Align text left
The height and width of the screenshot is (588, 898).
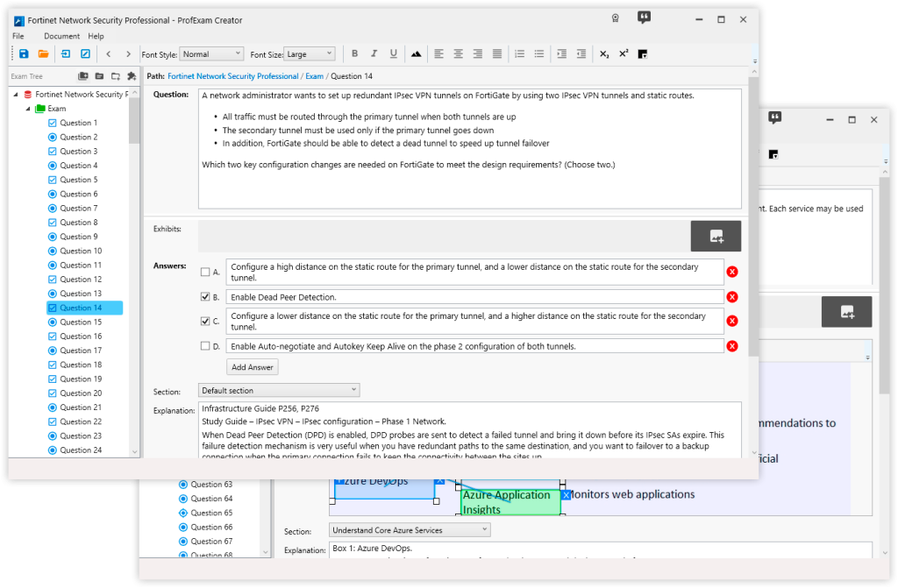(438, 53)
